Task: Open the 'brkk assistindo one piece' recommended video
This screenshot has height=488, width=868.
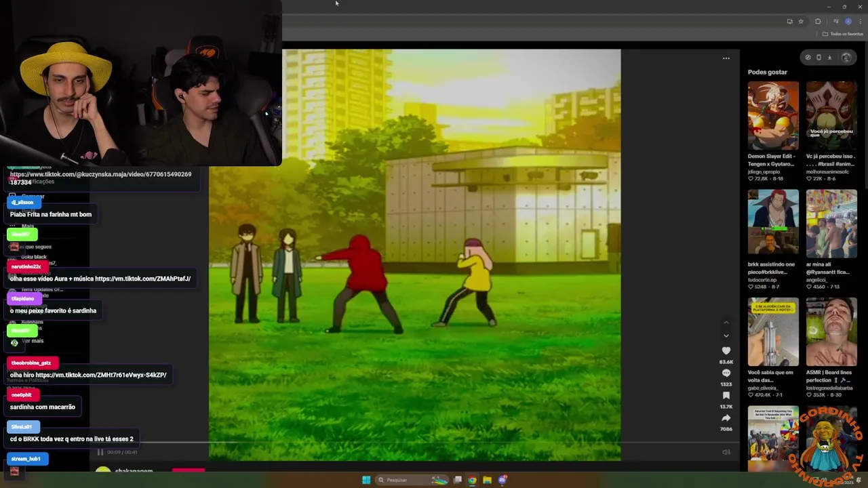Action: (x=773, y=223)
